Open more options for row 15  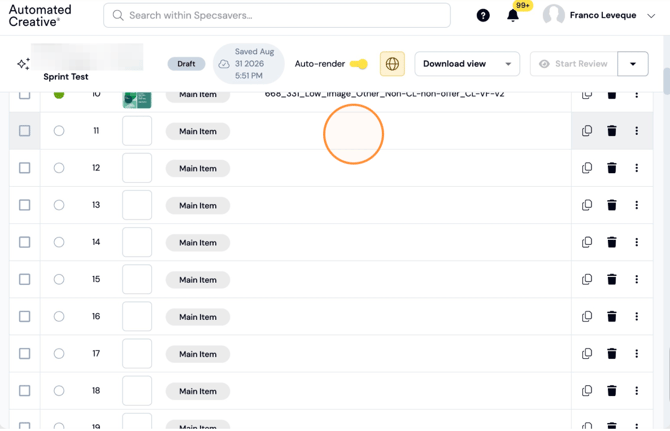pyautogui.click(x=637, y=279)
